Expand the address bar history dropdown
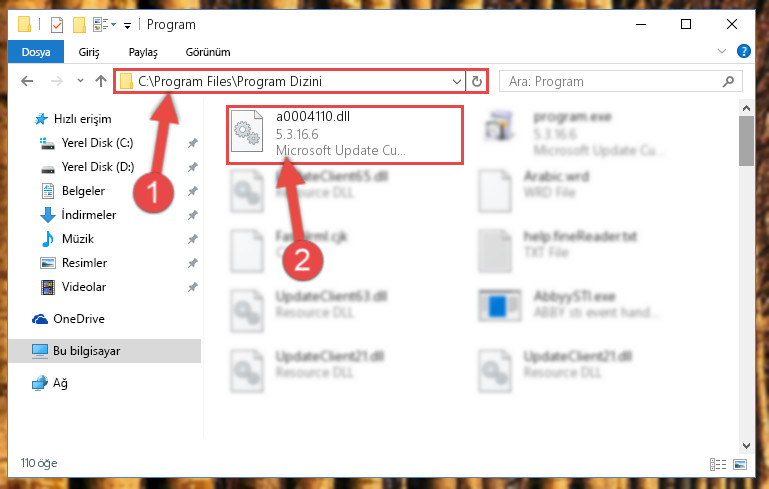This screenshot has width=769, height=489. click(x=457, y=81)
